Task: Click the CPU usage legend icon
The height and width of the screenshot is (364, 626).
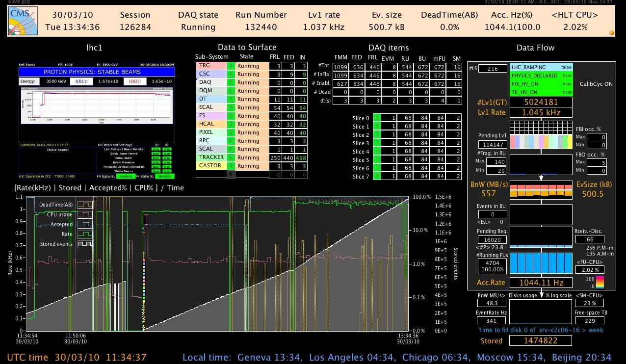Action: [85, 214]
